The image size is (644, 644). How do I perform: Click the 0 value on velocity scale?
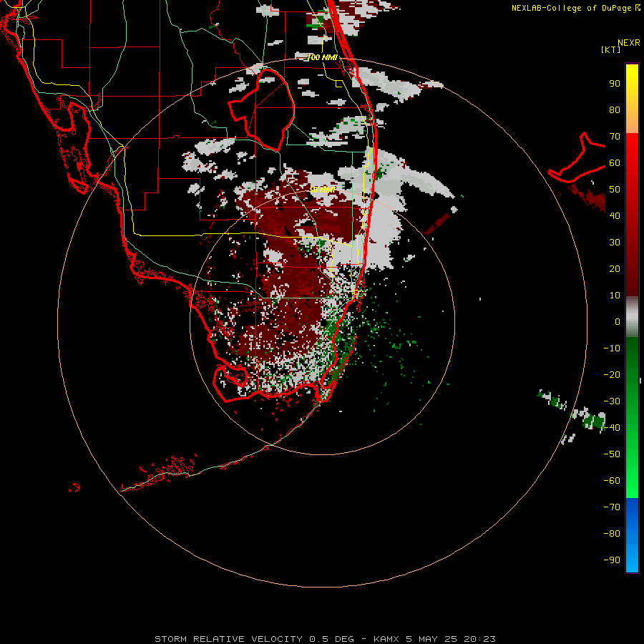[618, 322]
